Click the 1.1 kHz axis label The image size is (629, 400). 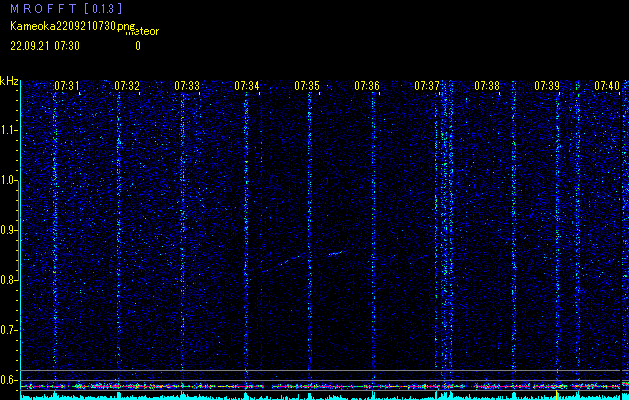pyautogui.click(x=8, y=130)
